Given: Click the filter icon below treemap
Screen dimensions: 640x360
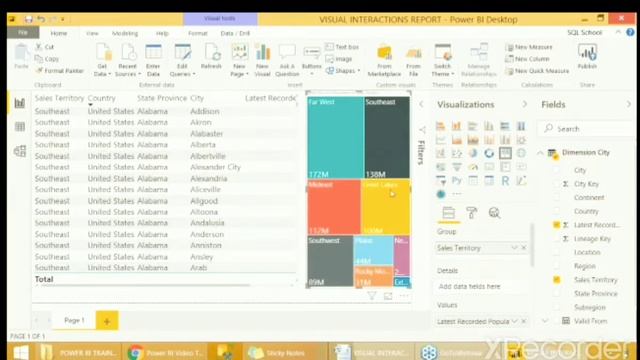Looking at the screenshot, I should coord(371,296).
